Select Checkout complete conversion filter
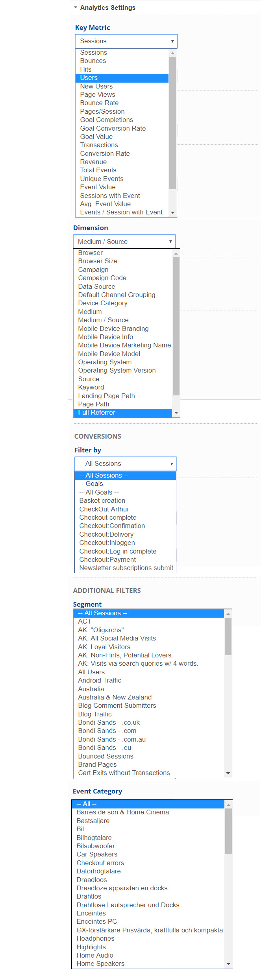This screenshot has height=980, width=261. 108,517
